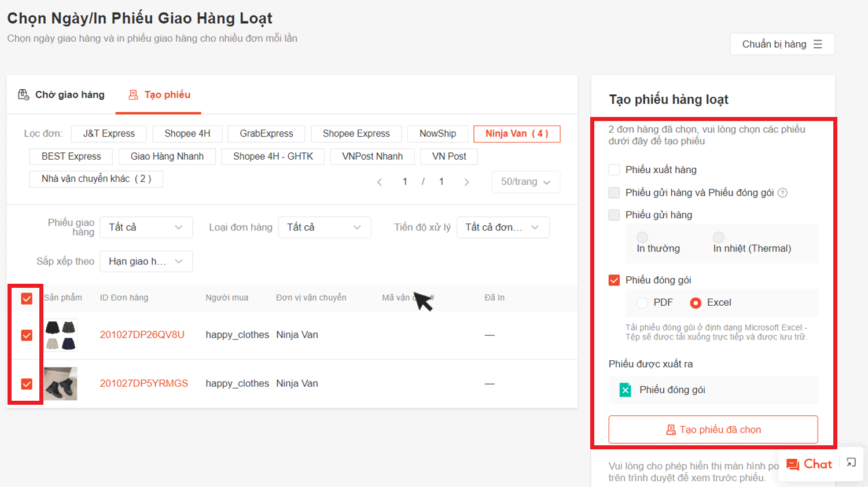
Task: Expand the Loại đơn hàng dropdown
Action: (324, 227)
